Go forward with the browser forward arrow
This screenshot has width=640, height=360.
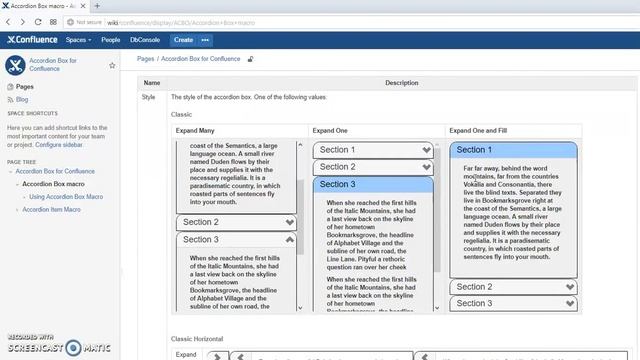tap(23, 22)
